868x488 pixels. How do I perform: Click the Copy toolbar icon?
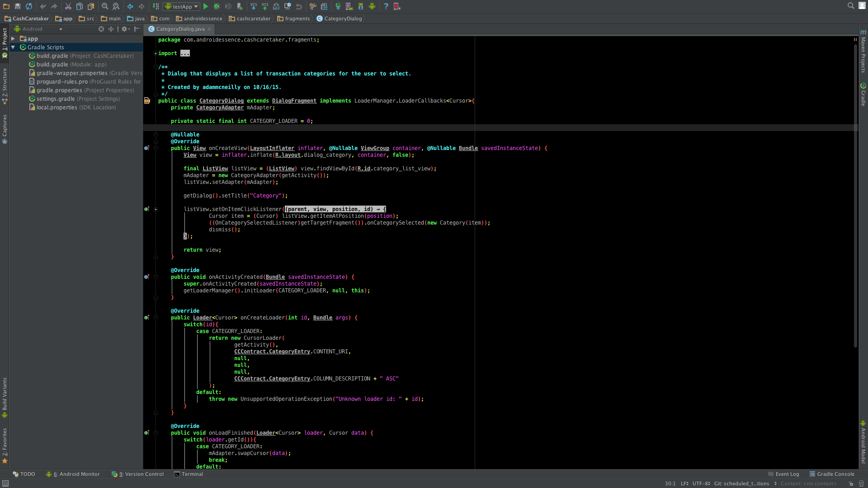[80, 6]
